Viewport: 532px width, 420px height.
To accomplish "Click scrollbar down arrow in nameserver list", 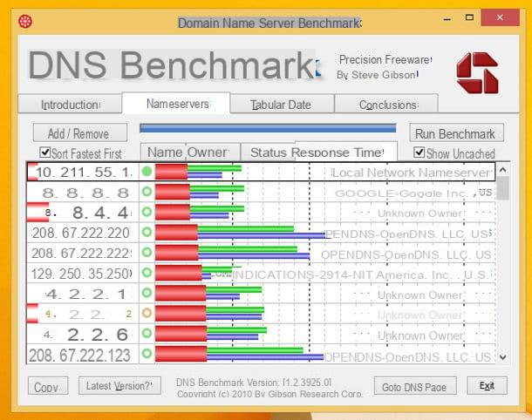I will (x=503, y=357).
